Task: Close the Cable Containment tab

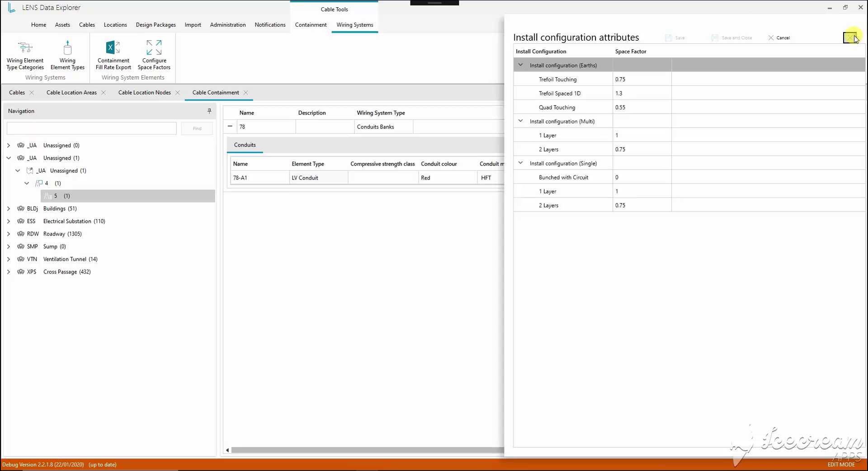Action: click(246, 93)
